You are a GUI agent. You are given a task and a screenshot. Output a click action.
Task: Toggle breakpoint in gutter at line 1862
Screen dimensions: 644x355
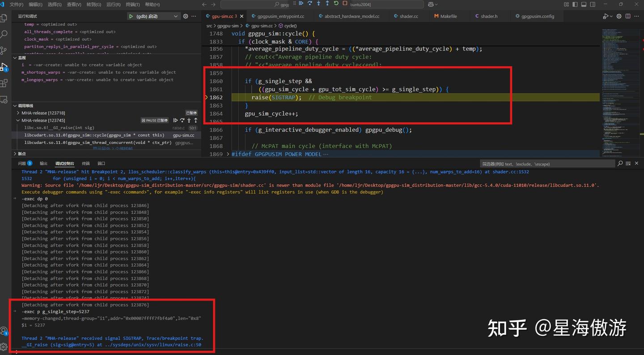(206, 97)
